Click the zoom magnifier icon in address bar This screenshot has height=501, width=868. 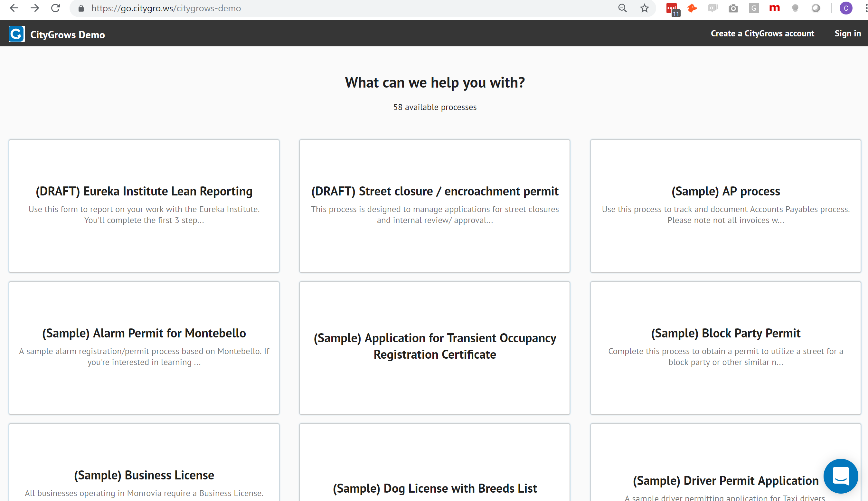622,8
